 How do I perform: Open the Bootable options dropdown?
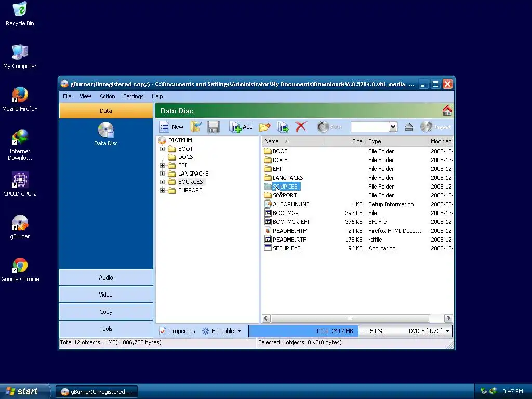[221, 331]
